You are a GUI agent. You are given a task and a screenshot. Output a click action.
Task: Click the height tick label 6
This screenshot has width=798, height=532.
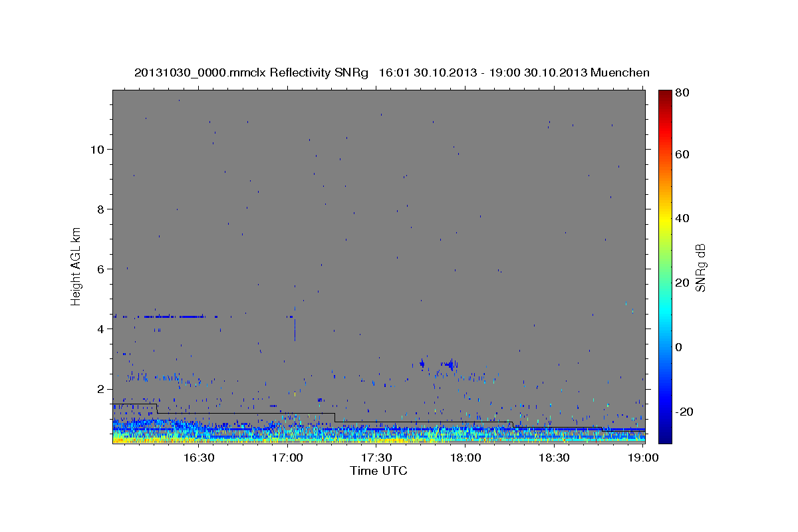point(100,269)
